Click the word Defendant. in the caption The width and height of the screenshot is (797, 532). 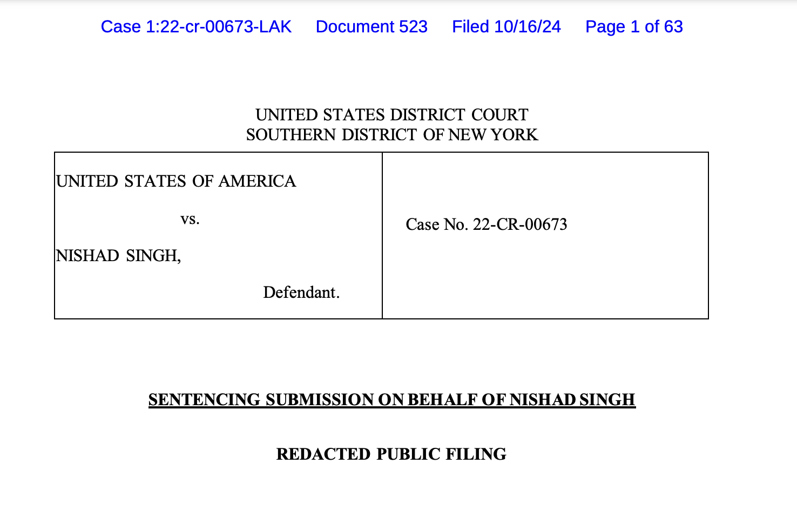(x=301, y=292)
